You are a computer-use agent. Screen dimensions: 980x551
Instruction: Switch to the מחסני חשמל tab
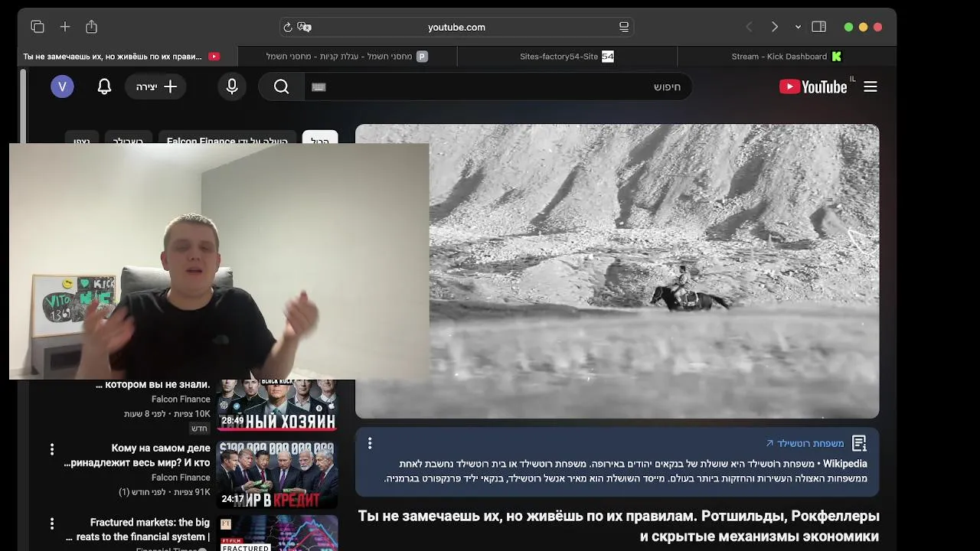347,57
